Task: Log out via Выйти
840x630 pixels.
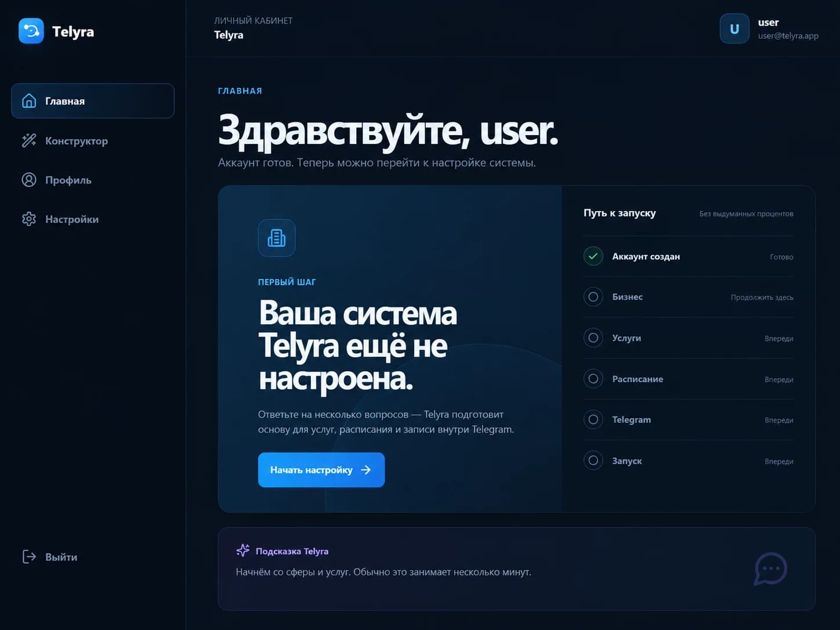Action: (x=93, y=557)
